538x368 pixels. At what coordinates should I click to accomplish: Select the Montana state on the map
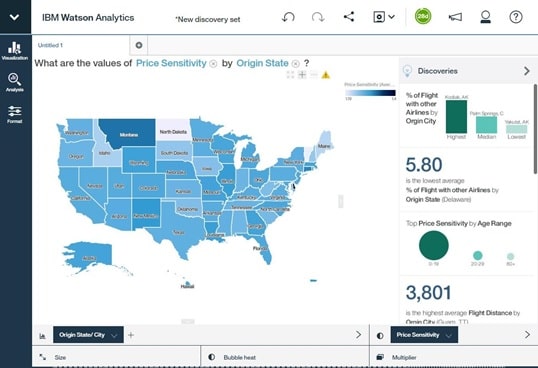click(129, 134)
